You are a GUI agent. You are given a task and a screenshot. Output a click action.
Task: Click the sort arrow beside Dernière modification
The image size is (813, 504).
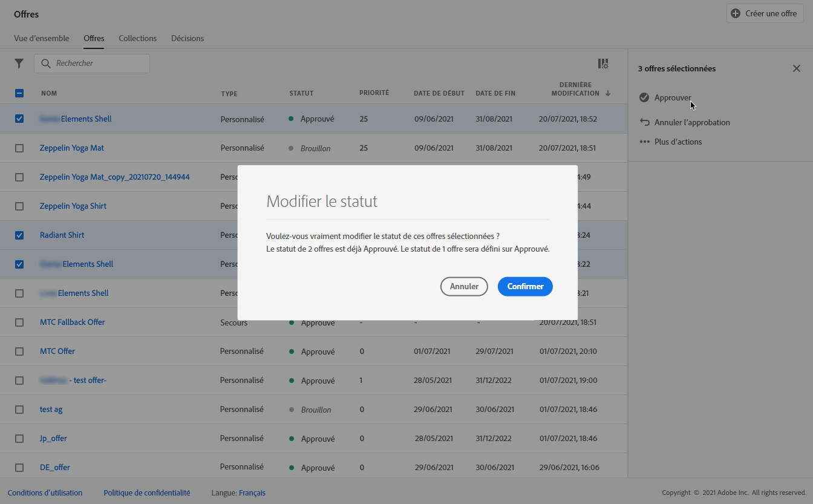(607, 93)
